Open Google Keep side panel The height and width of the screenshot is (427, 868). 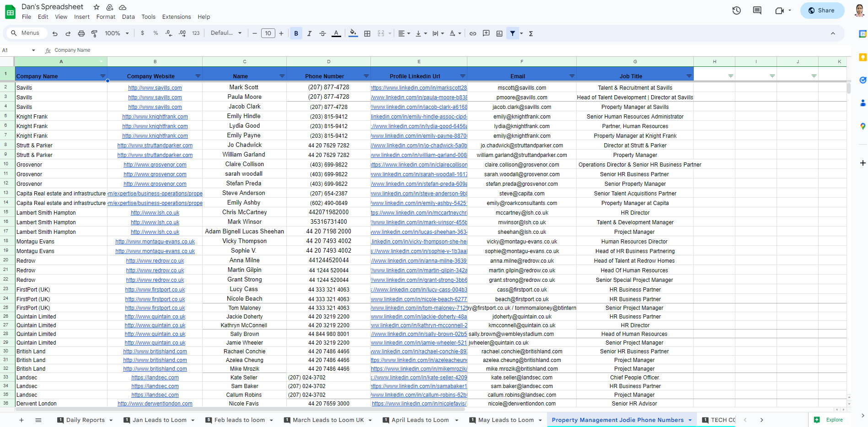(863, 57)
